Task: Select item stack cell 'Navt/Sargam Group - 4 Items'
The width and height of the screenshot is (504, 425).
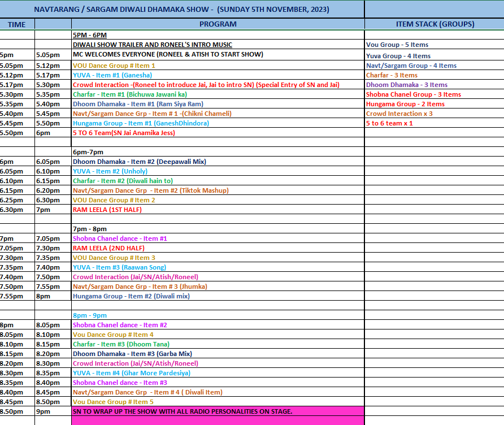Action: coord(435,66)
